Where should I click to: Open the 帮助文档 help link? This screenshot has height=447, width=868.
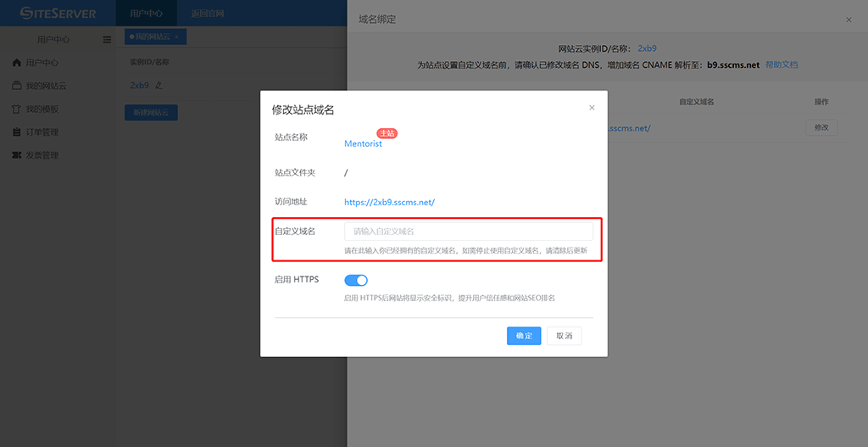[x=782, y=64]
